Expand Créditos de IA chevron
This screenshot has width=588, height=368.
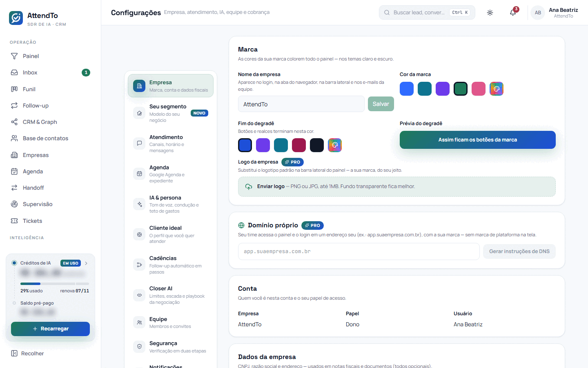click(86, 263)
